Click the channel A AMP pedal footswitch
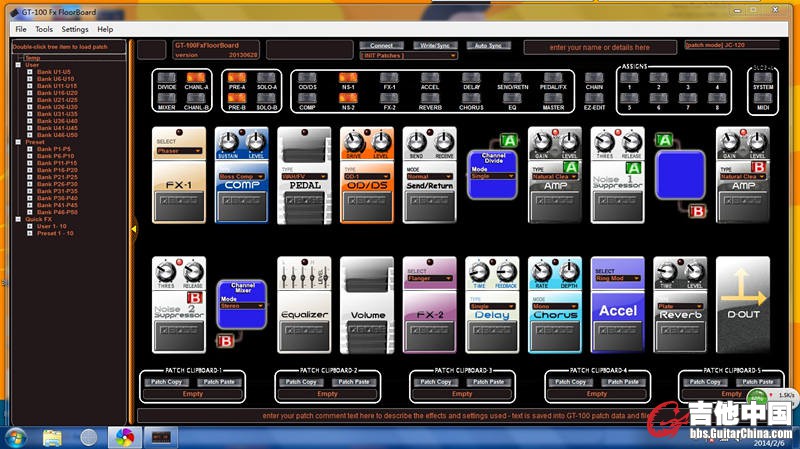Screen dimensions: 800x449 tap(555, 206)
